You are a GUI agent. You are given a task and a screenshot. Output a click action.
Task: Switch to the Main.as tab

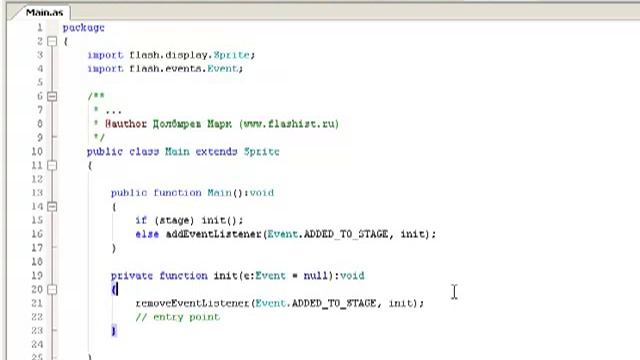44,13
